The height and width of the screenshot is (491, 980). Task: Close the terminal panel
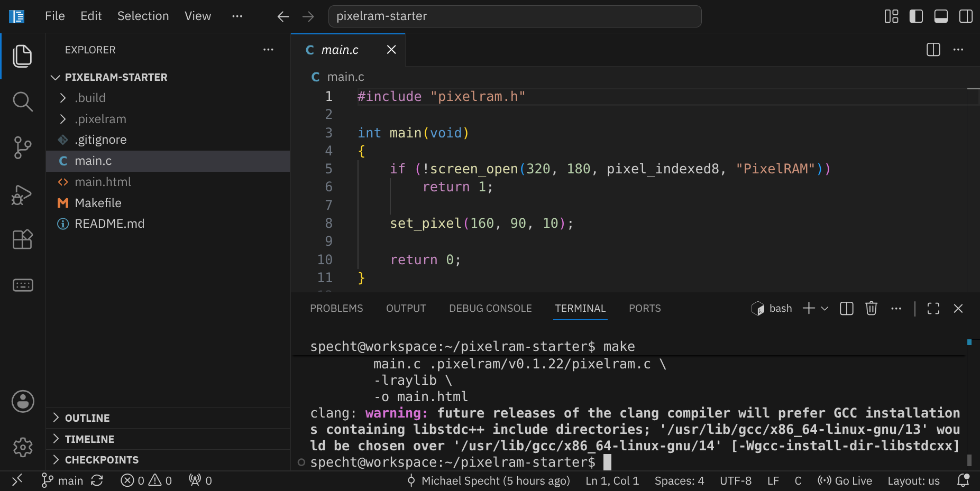(x=958, y=309)
